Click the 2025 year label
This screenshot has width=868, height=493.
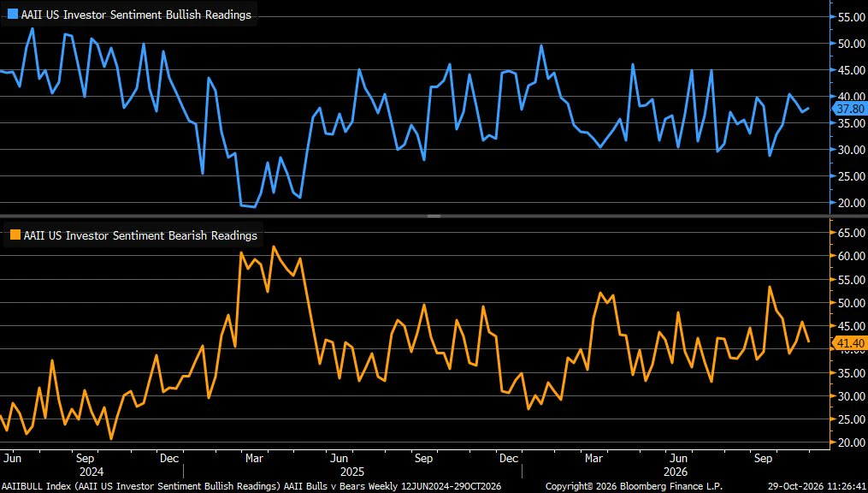pyautogui.click(x=351, y=472)
